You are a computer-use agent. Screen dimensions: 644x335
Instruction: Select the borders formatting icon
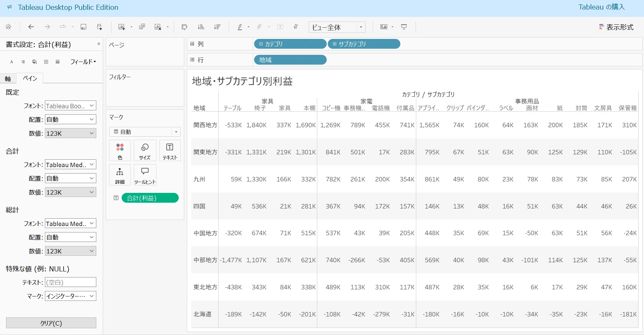[x=46, y=62]
